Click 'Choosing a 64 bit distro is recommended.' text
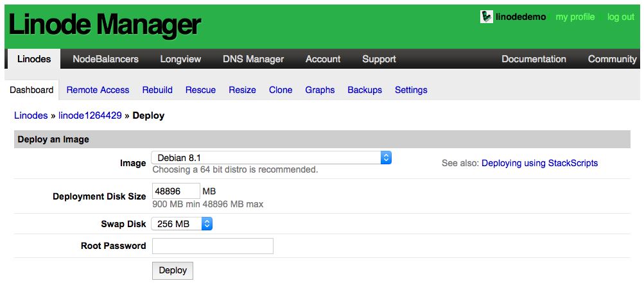The width and height of the screenshot is (644, 299). coord(236,169)
